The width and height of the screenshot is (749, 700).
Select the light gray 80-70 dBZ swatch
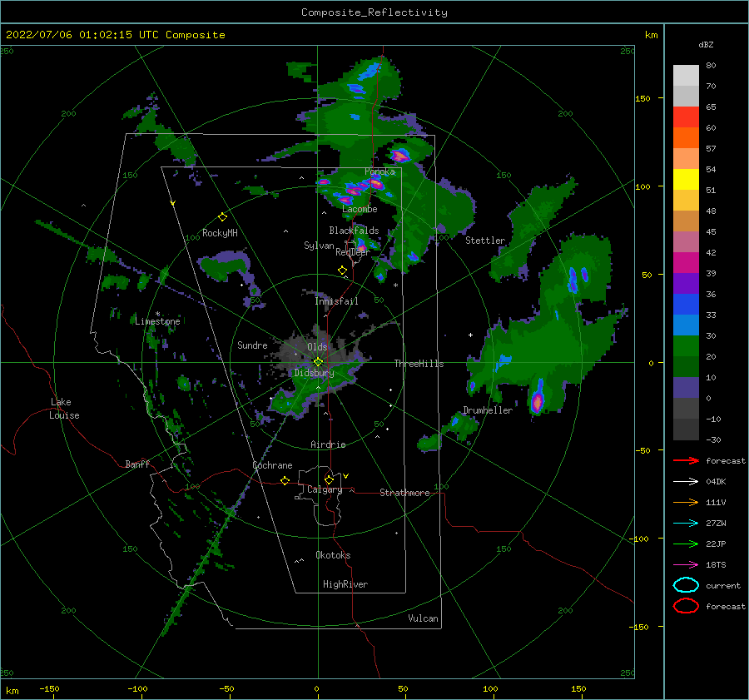tap(686, 76)
